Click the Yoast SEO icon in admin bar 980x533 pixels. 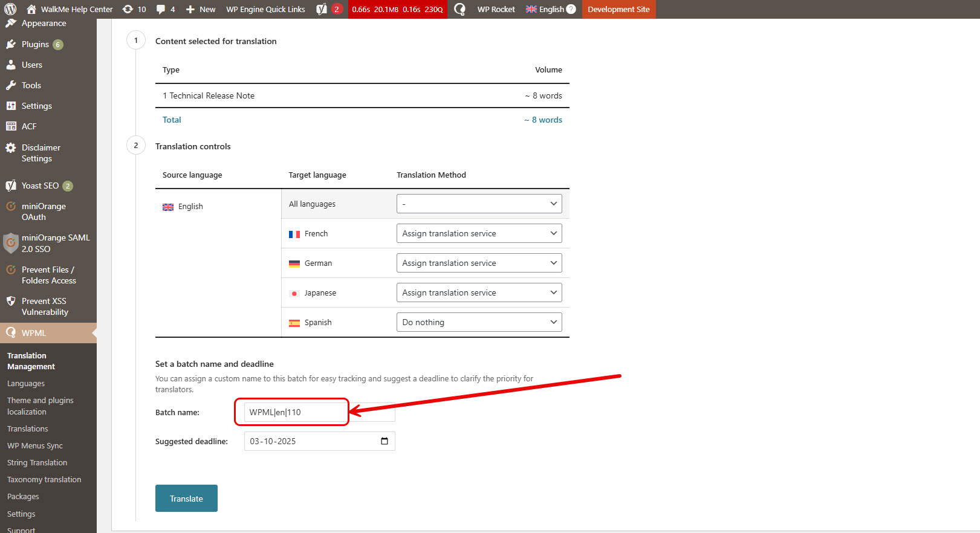coord(322,9)
